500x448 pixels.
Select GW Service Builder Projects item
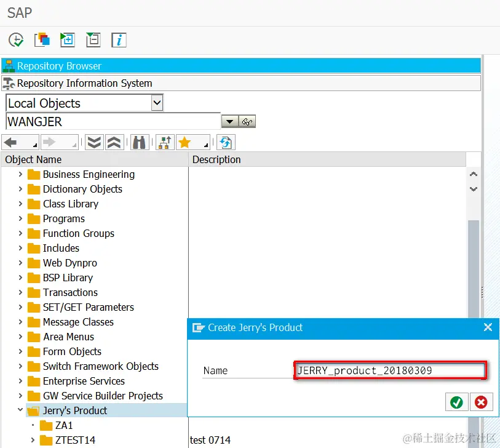pyautogui.click(x=103, y=396)
